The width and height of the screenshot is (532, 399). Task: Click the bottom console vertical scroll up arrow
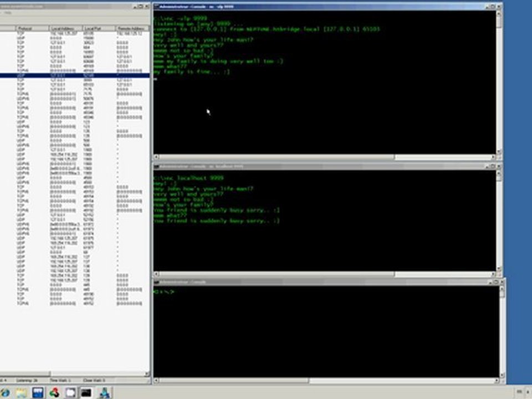pyautogui.click(x=502, y=289)
